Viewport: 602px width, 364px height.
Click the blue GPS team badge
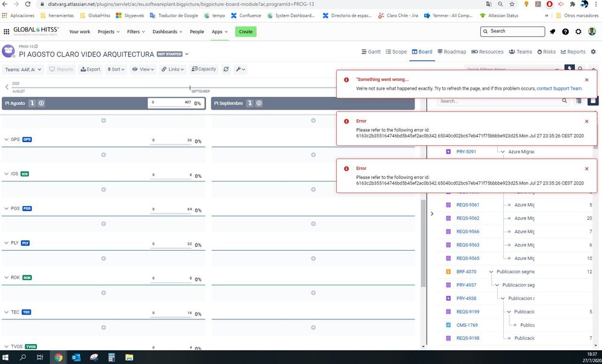tap(27, 139)
